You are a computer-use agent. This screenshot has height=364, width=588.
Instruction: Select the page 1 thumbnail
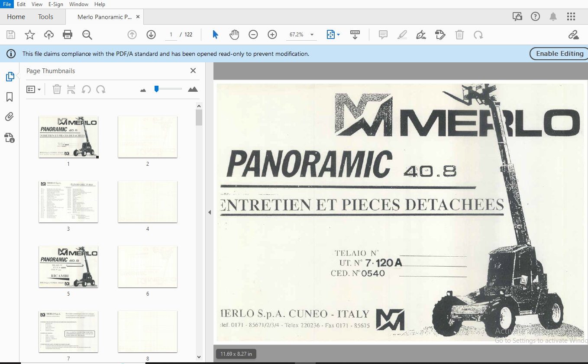(68, 137)
